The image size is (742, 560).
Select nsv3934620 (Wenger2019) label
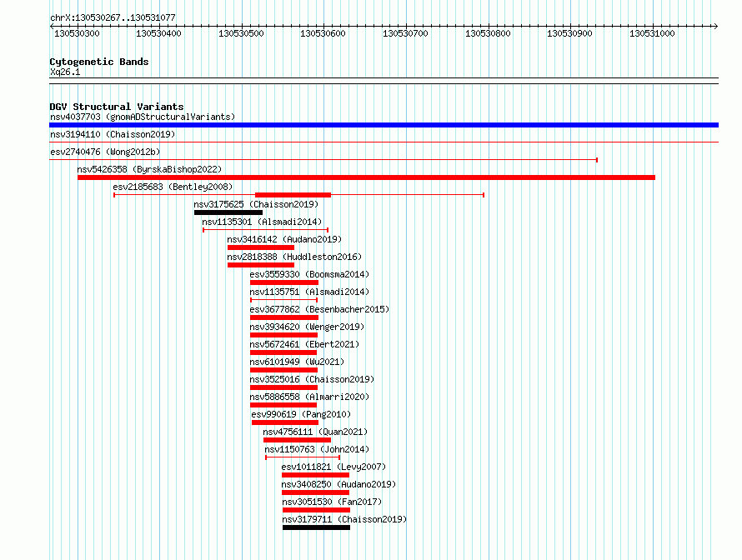307,327
